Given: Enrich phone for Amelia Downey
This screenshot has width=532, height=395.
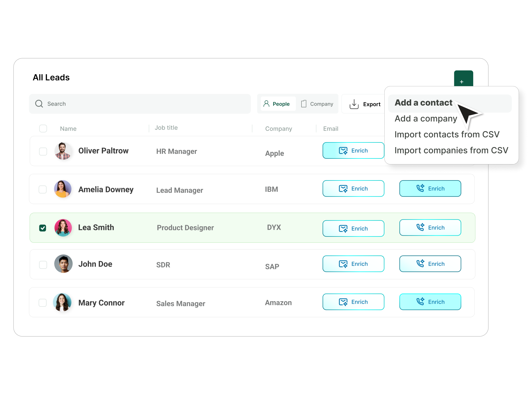Looking at the screenshot, I should click(430, 189).
